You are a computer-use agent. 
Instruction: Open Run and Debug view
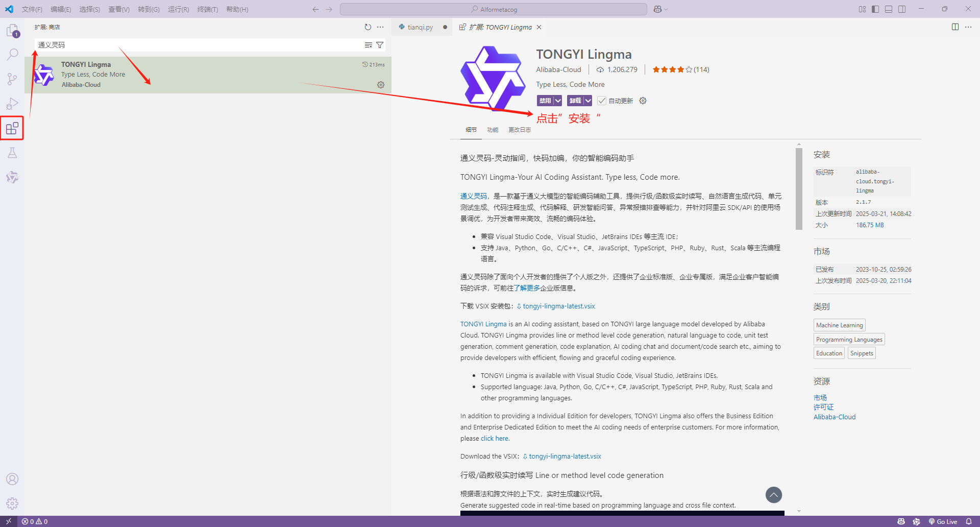[12, 104]
